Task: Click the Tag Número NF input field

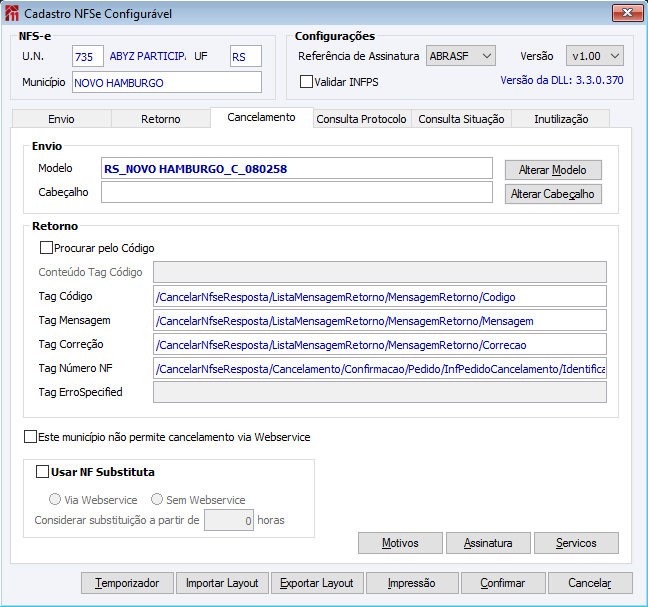Action: click(x=380, y=368)
